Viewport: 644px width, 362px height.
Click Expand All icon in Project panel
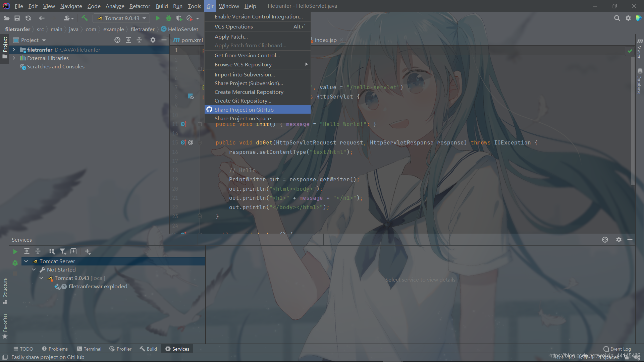click(128, 40)
